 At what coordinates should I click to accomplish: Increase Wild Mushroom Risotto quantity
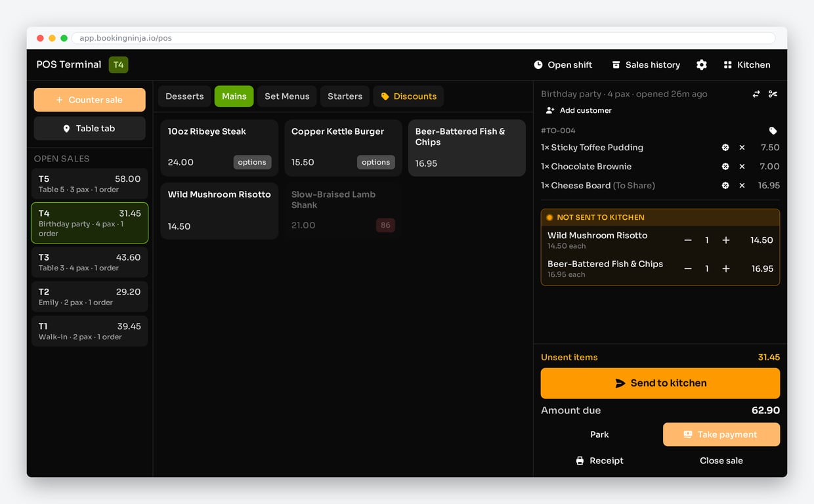[726, 240]
